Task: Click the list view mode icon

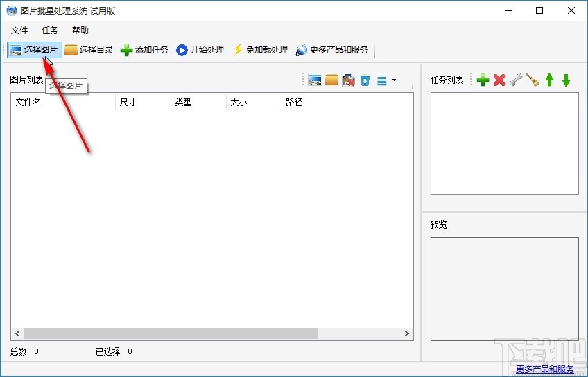Action: pyautogui.click(x=381, y=80)
